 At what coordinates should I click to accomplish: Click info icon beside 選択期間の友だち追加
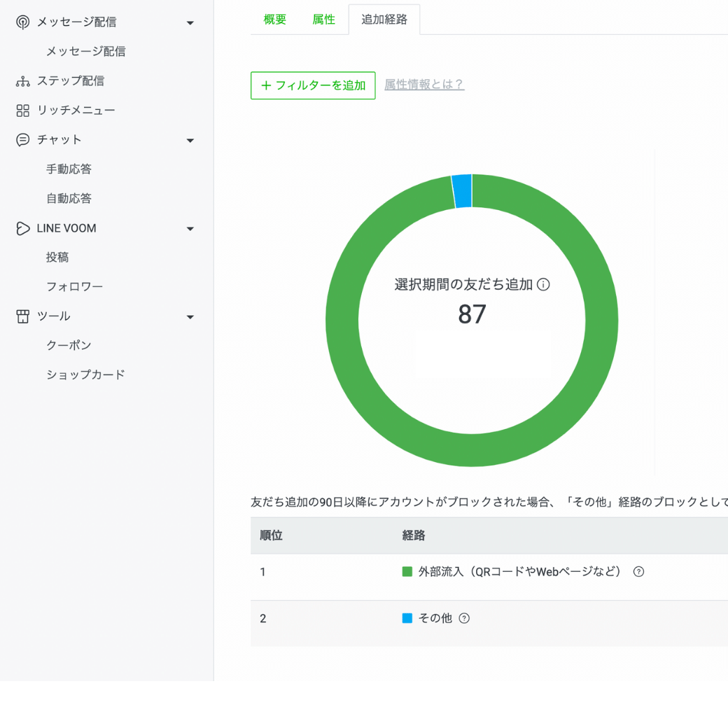[x=543, y=285]
